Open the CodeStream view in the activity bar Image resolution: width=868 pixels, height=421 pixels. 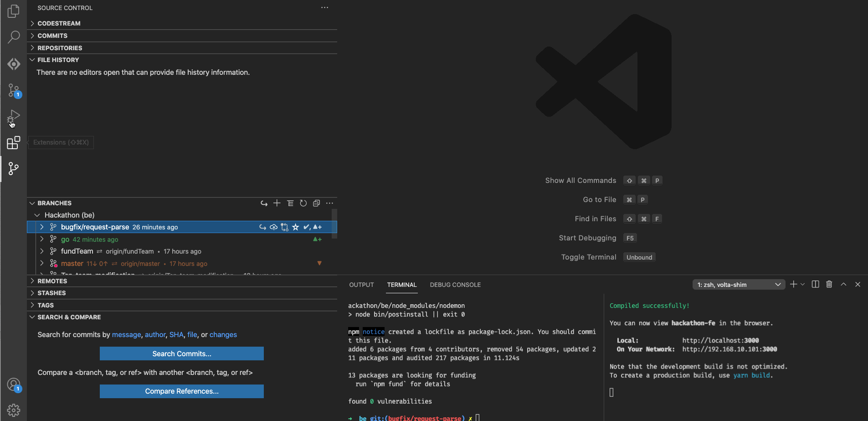(x=14, y=64)
